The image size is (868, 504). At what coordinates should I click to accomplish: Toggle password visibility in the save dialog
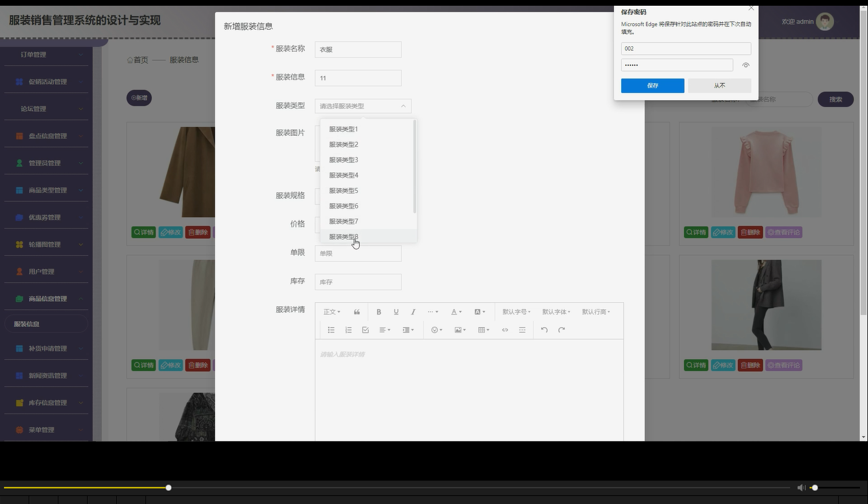[745, 65]
